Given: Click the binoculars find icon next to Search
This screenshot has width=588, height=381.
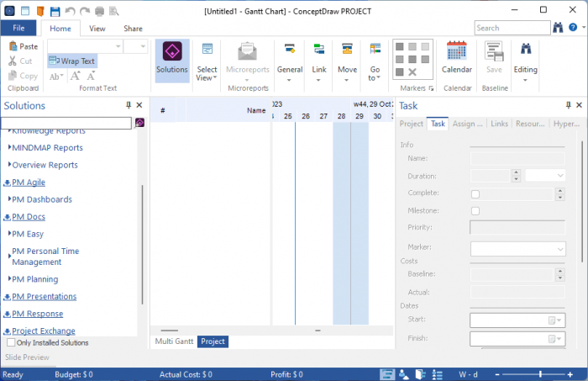Looking at the screenshot, I should [558, 28].
